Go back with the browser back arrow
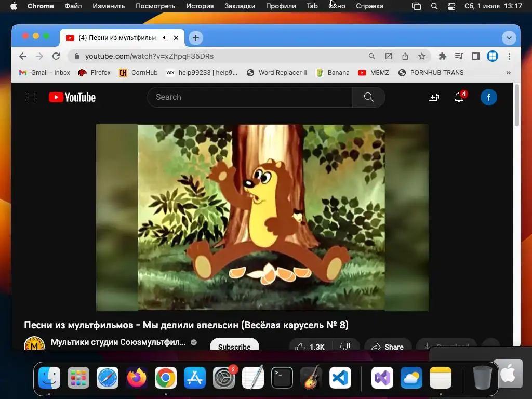The width and height of the screenshot is (532, 399). click(x=23, y=56)
